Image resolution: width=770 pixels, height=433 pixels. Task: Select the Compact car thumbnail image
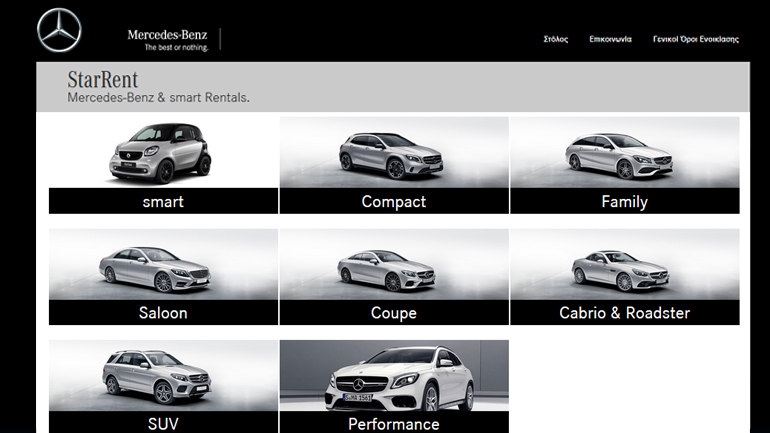394,152
